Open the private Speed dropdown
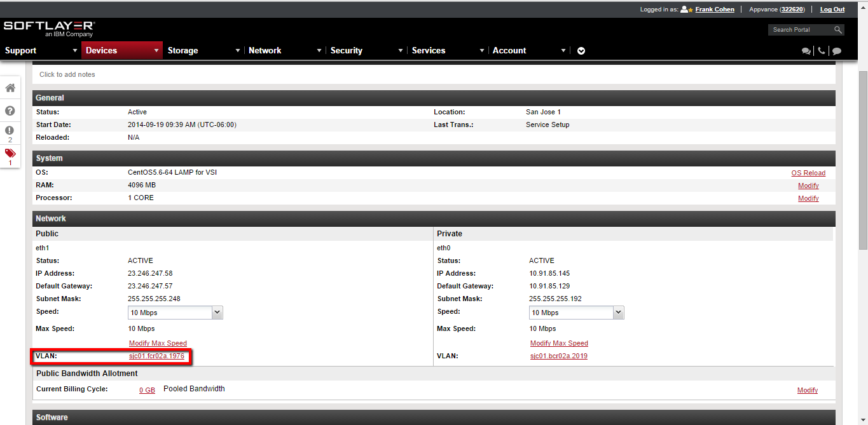 click(577, 313)
